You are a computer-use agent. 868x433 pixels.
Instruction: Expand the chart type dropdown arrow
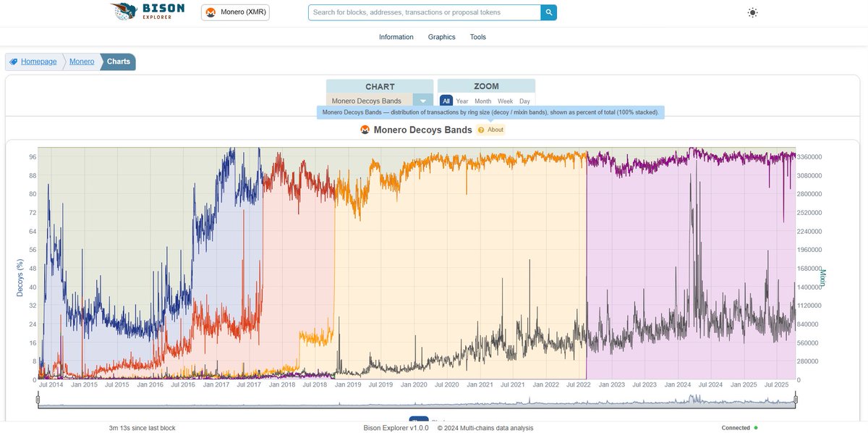click(x=423, y=101)
